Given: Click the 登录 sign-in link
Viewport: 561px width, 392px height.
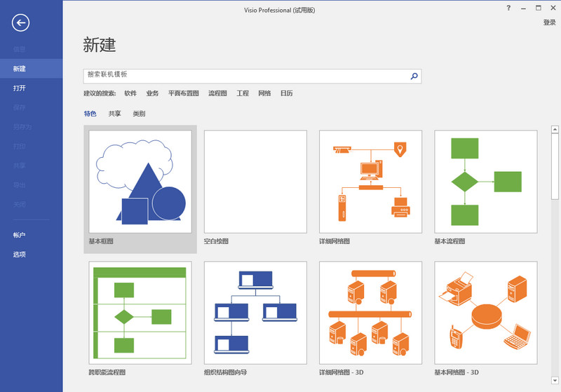Looking at the screenshot, I should (x=549, y=22).
